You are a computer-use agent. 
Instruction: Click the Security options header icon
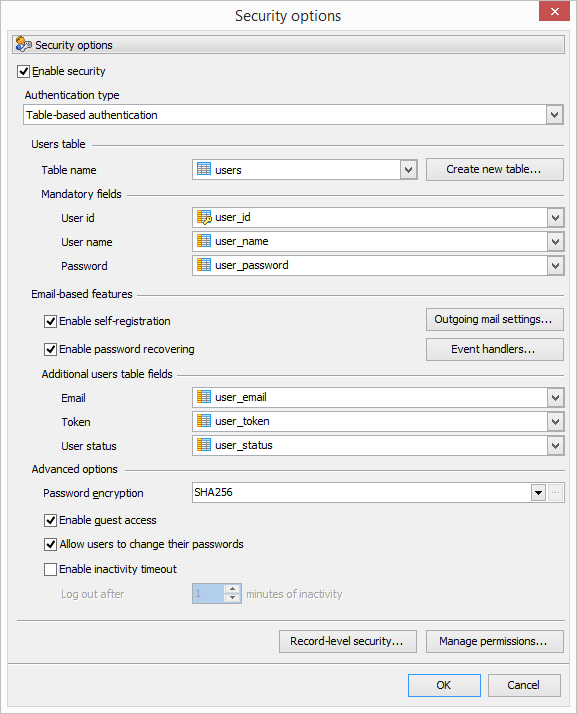pos(23,45)
